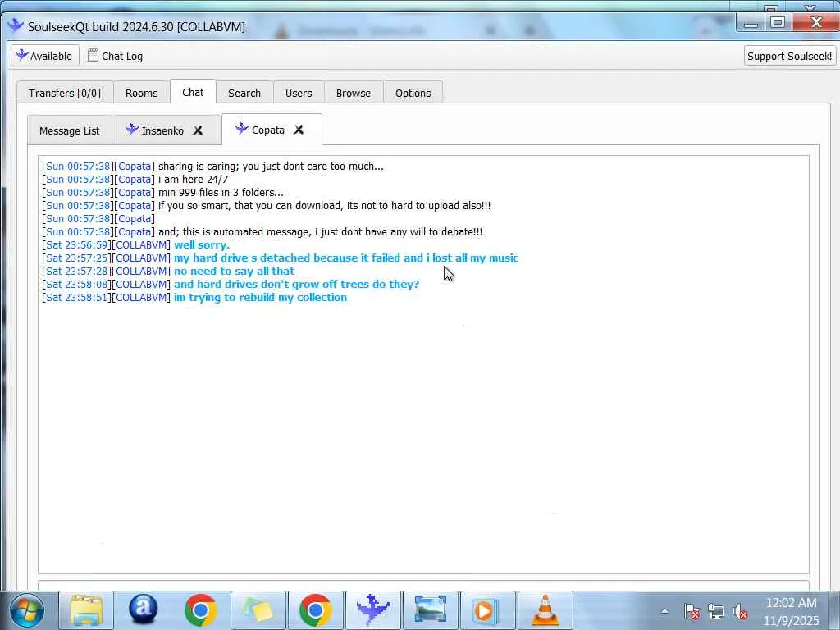840x630 pixels.
Task: Open Windows Media Player from taskbar
Action: (x=487, y=610)
